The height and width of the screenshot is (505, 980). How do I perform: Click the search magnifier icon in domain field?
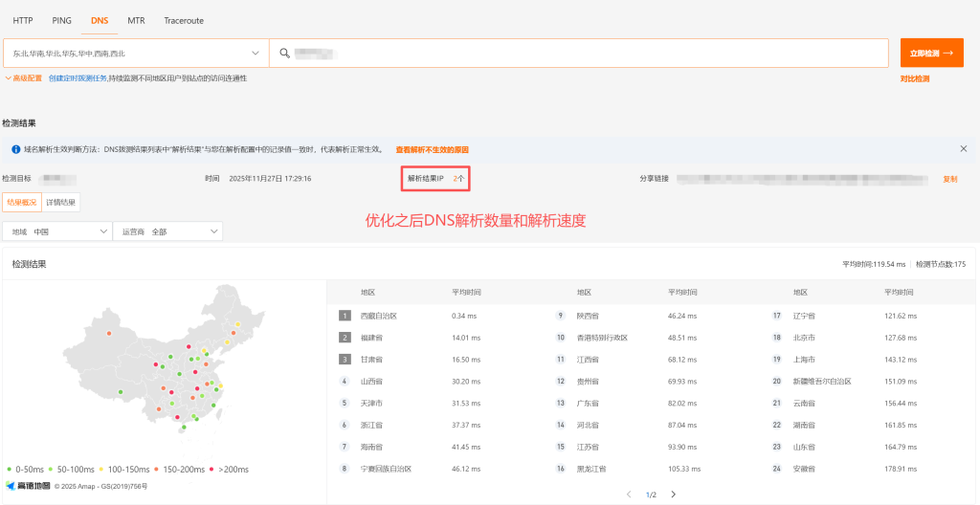pyautogui.click(x=283, y=54)
